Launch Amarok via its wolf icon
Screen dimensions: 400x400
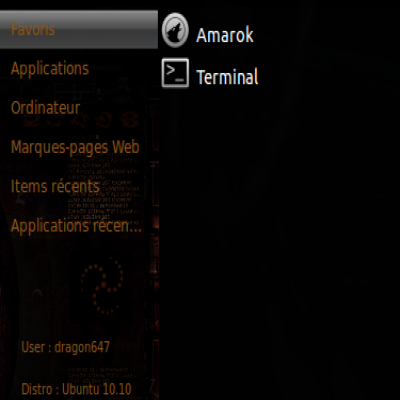click(x=175, y=30)
